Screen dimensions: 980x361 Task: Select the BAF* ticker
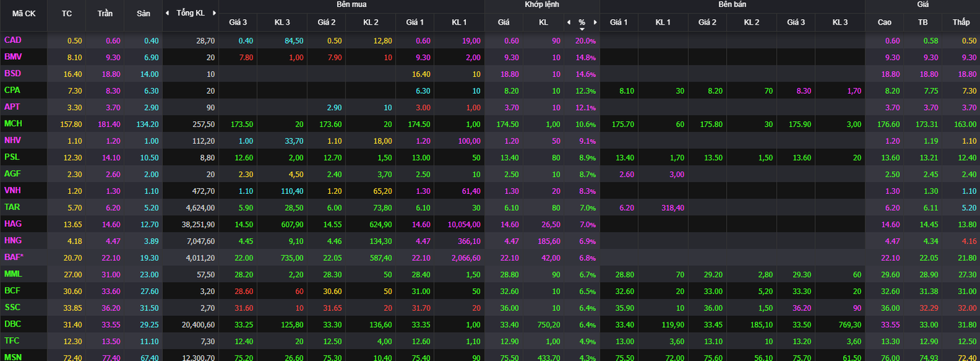click(x=14, y=257)
